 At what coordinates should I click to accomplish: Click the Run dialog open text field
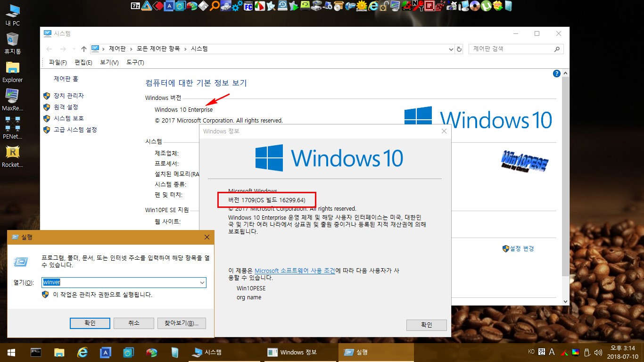(124, 282)
